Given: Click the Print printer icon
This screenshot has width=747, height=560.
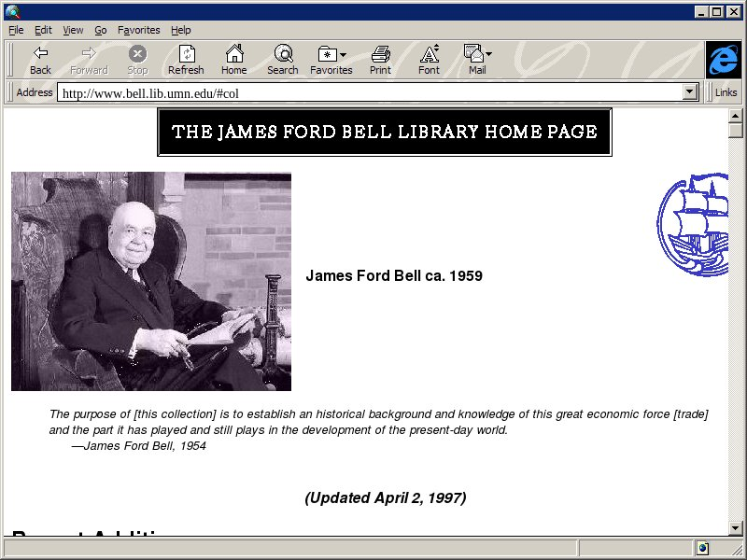Looking at the screenshot, I should (x=380, y=54).
